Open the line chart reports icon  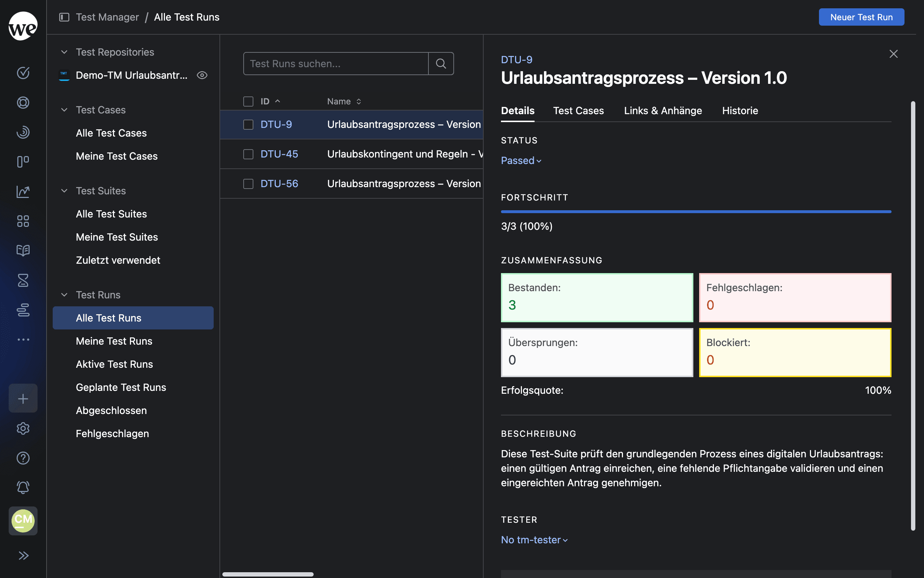(23, 191)
